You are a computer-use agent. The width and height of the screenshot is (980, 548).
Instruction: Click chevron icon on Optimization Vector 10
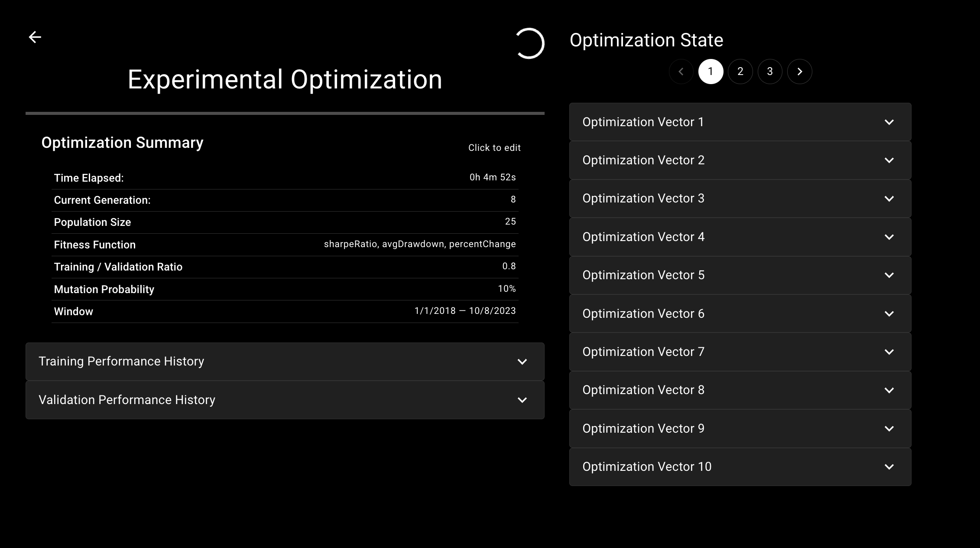[x=889, y=467]
